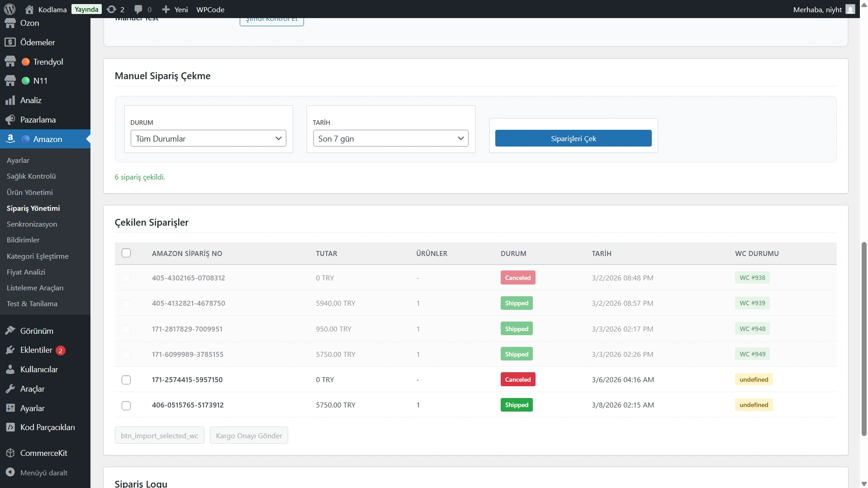
Task: Open Senkronizasyon submenu item
Action: [32, 224]
